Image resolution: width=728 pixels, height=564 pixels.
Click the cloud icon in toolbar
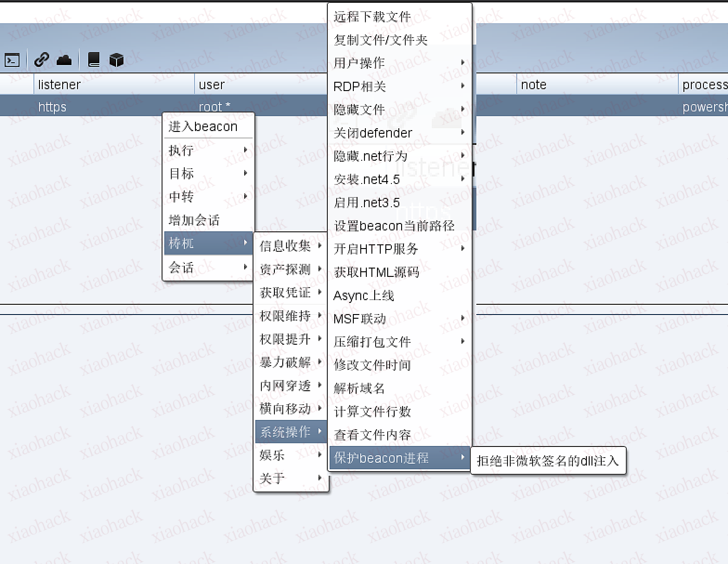(x=64, y=60)
